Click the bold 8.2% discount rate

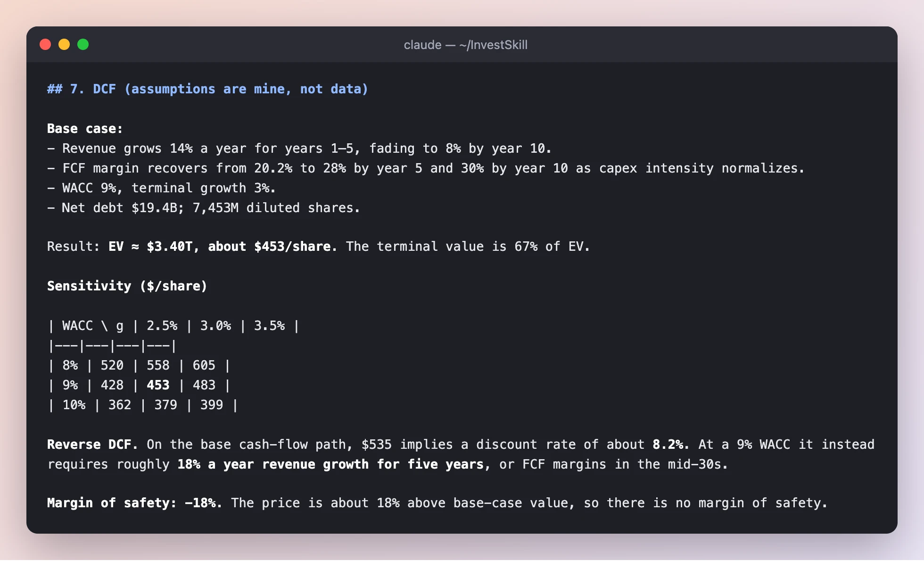pos(670,445)
